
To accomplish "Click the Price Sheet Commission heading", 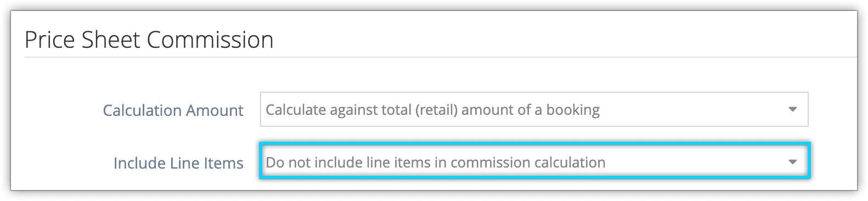I will (149, 40).
